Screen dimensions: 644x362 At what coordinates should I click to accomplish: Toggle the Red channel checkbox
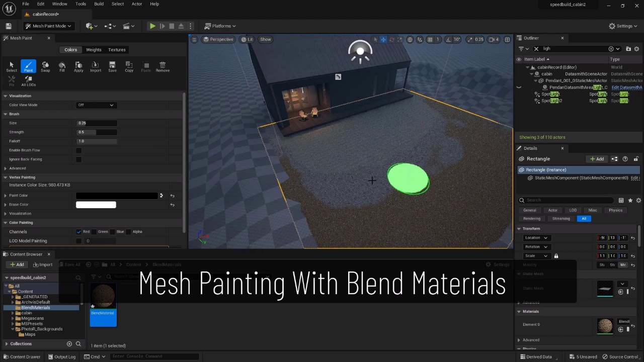[78, 232]
